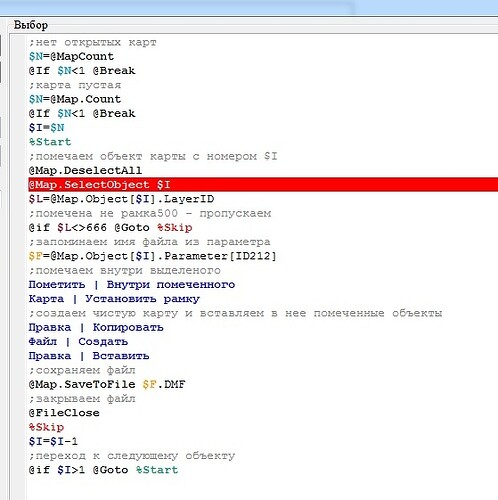Click the @if $L<>666 @Goto %Skip line
498x500 pixels.
pyautogui.click(x=110, y=228)
